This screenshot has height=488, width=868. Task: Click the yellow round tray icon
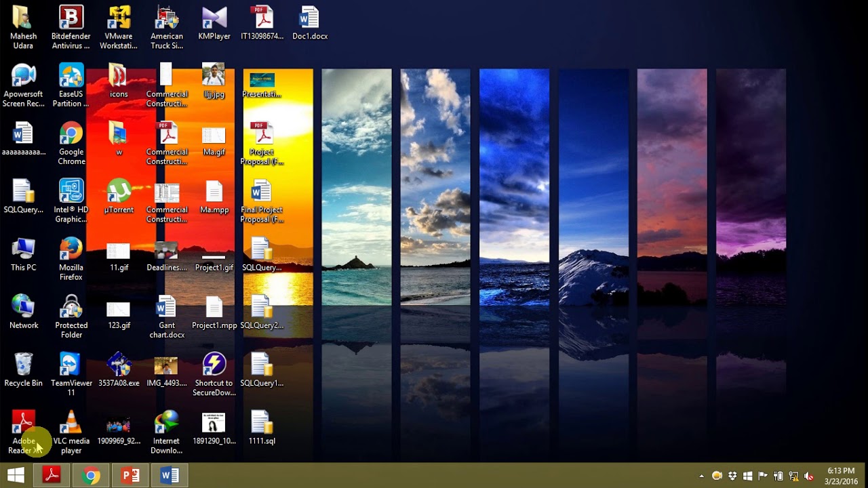click(717, 476)
